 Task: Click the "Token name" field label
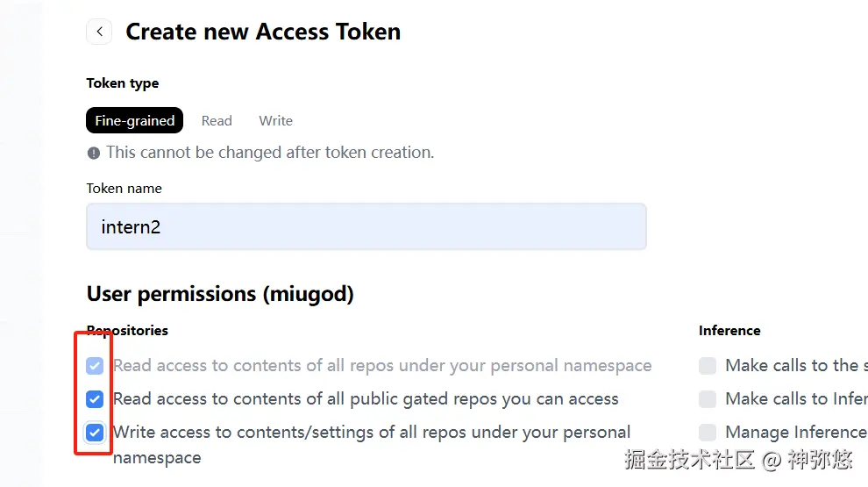[124, 189]
